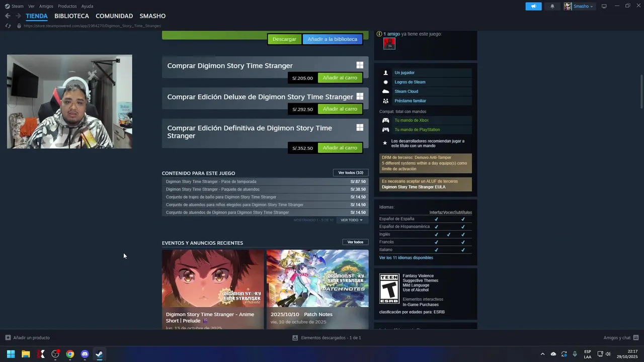Image resolution: width=644 pixels, height=362 pixels.
Task: Open the Windows Start menu
Action: (11, 354)
